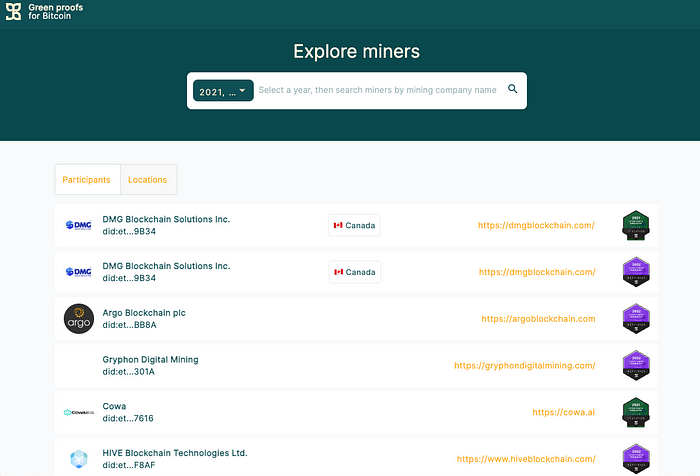Visit the argoblockchain.com link

pyautogui.click(x=538, y=319)
